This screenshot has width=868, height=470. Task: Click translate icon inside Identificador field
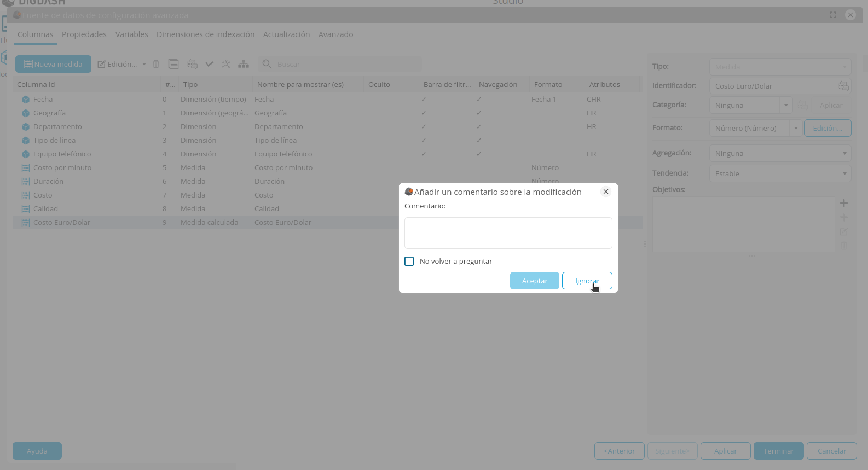coord(843,86)
